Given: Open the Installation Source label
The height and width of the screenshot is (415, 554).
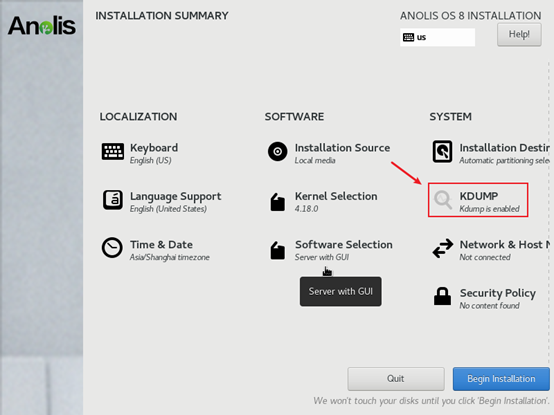Looking at the screenshot, I should (342, 148).
